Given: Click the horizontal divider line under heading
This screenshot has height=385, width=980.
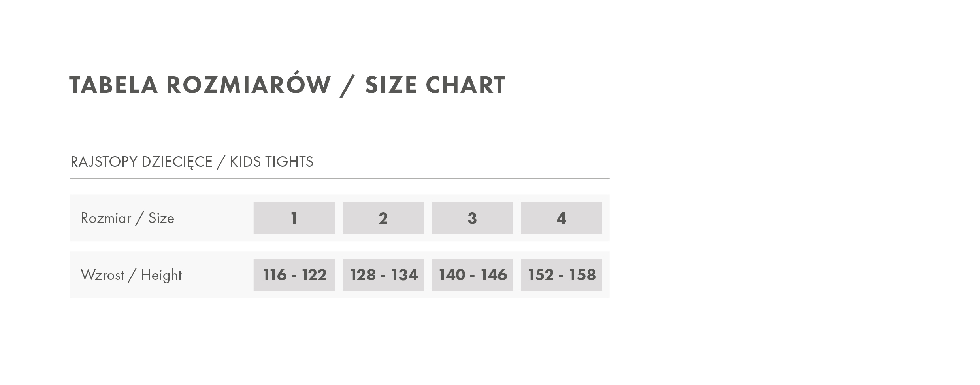Looking at the screenshot, I should [x=340, y=179].
